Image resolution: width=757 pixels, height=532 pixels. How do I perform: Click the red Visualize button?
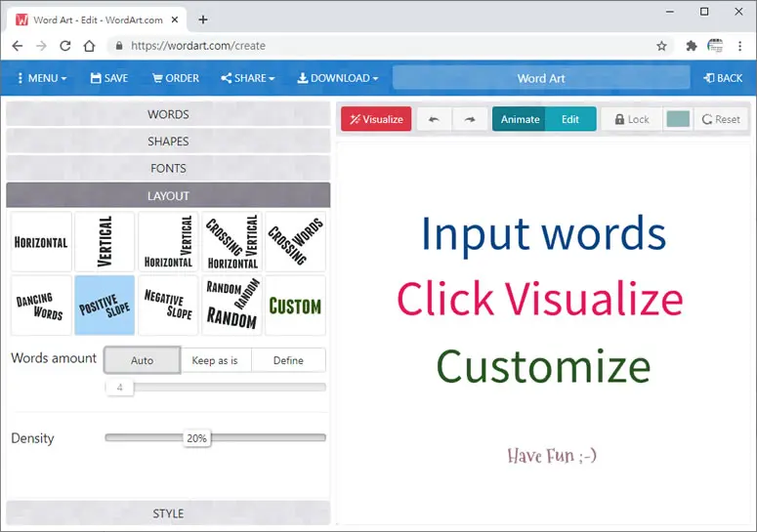pos(376,119)
